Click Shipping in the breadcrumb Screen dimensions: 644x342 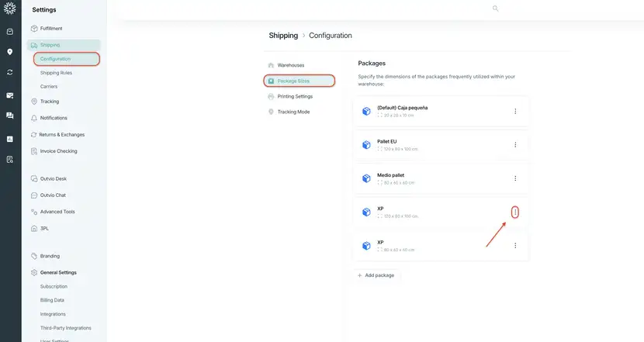click(x=283, y=36)
